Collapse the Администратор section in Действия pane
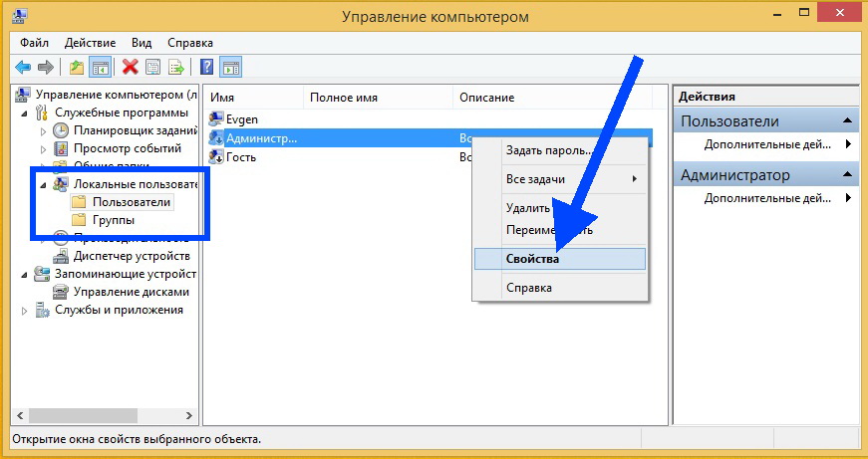Image resolution: width=868 pixels, height=459 pixels. coord(847,175)
